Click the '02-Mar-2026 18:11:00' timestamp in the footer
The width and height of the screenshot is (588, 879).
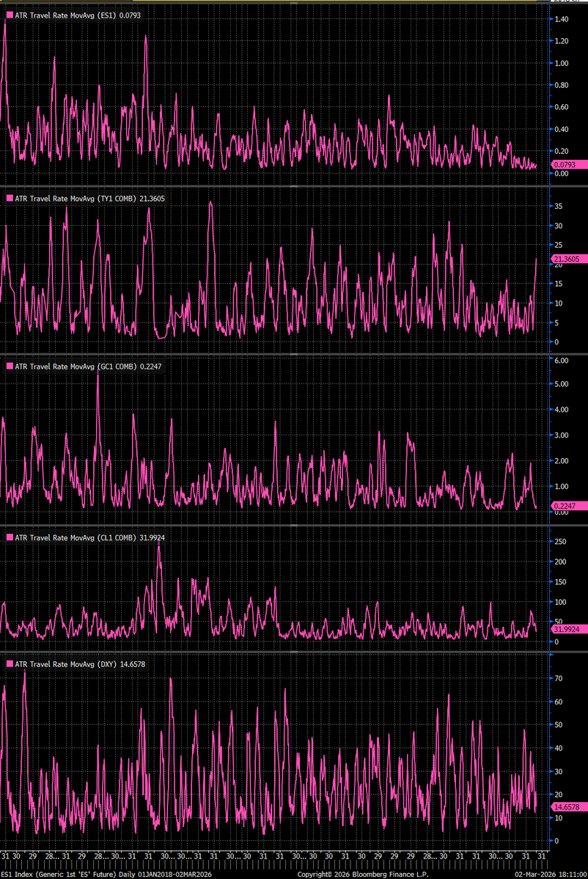pyautogui.click(x=550, y=874)
